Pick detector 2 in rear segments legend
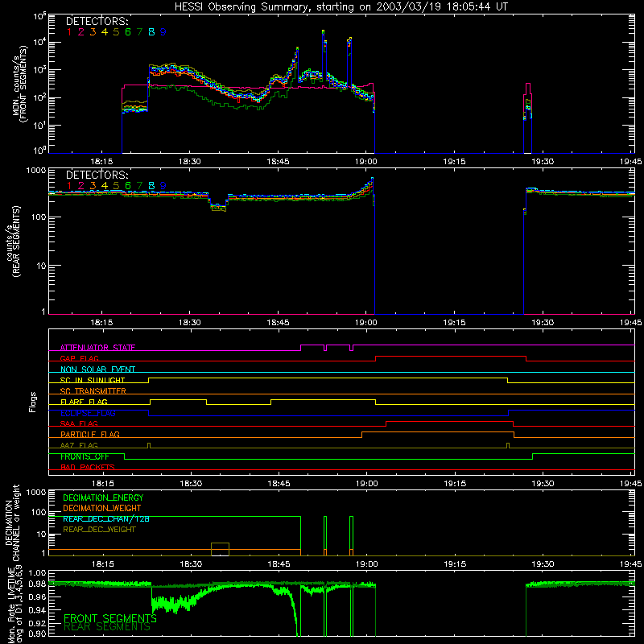The height and width of the screenshot is (644, 644). click(81, 186)
